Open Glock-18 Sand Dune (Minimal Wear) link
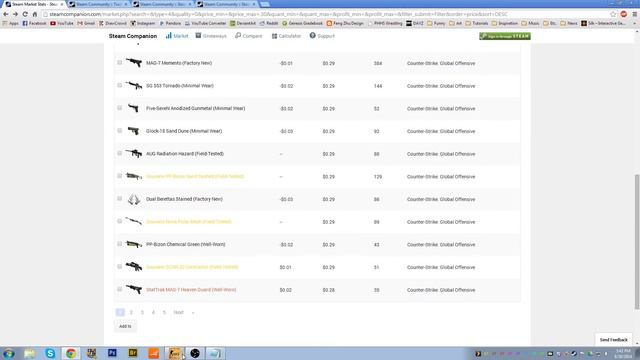This screenshot has width=640, height=360. pyautogui.click(x=184, y=131)
